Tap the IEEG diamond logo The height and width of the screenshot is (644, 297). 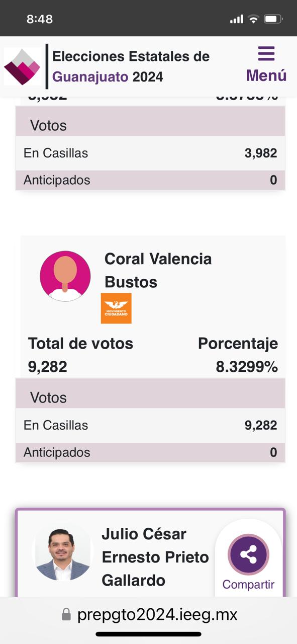click(22, 66)
